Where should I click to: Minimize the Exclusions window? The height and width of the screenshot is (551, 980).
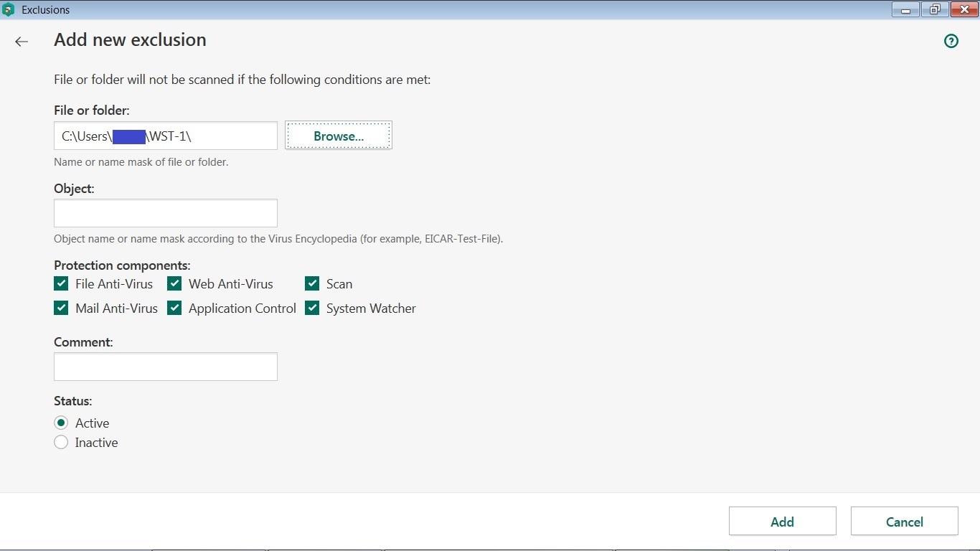(x=905, y=10)
